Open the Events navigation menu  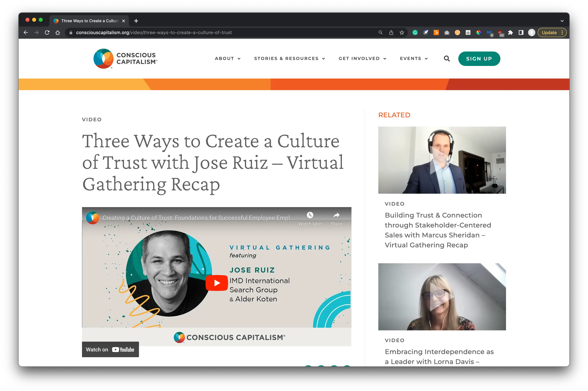click(x=414, y=59)
